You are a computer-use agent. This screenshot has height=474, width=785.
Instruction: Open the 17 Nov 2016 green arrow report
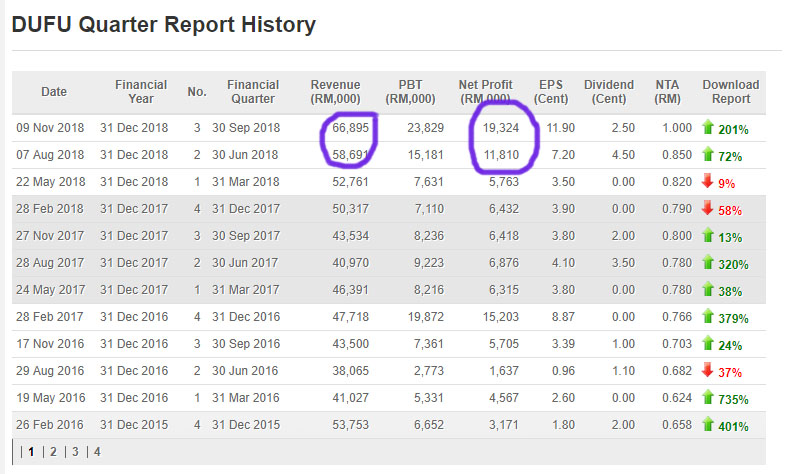click(x=707, y=343)
